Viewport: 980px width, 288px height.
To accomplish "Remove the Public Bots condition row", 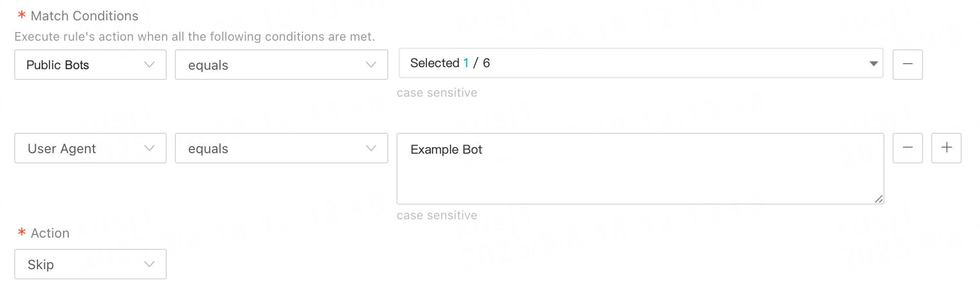I will [907, 64].
